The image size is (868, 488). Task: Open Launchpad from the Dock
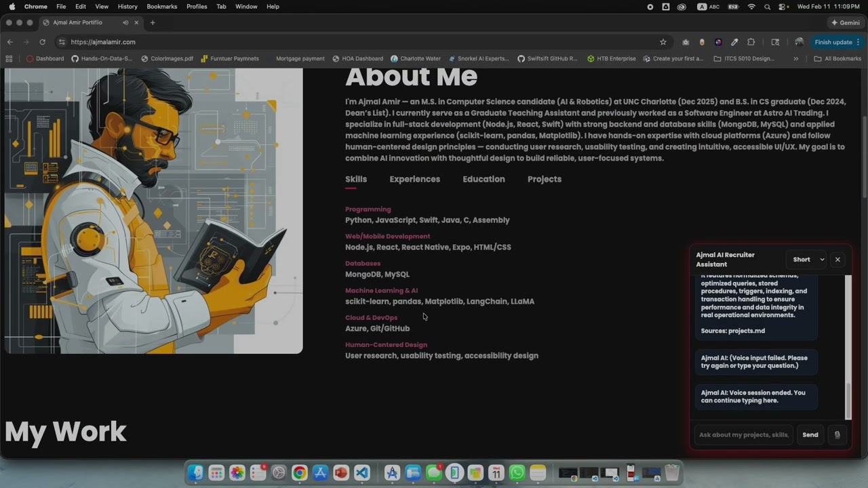coord(216,472)
